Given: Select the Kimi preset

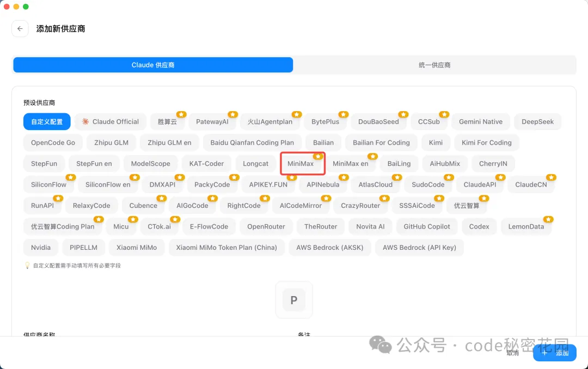Looking at the screenshot, I should [x=436, y=143].
